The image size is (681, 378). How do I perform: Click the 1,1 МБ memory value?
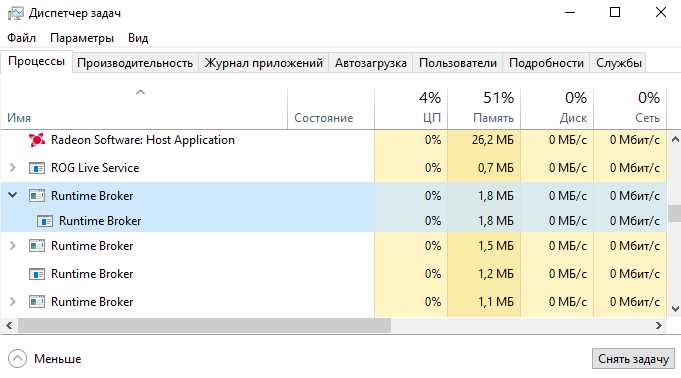click(x=496, y=302)
